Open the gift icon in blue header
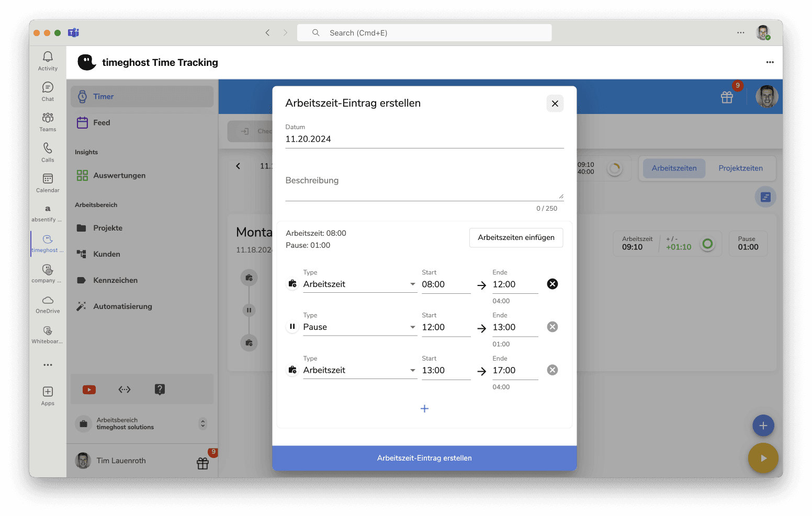The height and width of the screenshot is (516, 812). point(727,97)
